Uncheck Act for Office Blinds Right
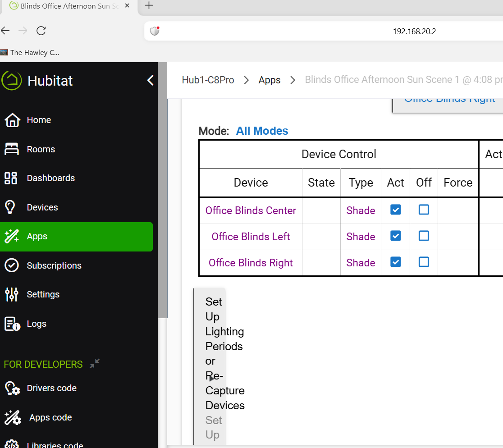The width and height of the screenshot is (503, 448). tap(395, 262)
